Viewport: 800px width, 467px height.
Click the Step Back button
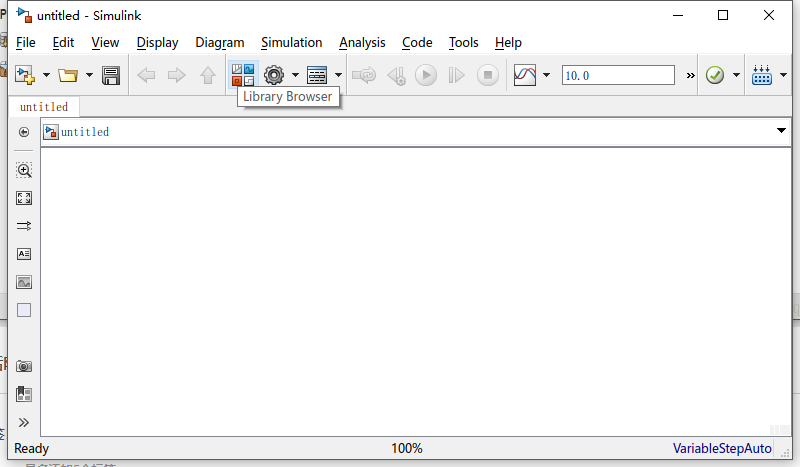396,76
